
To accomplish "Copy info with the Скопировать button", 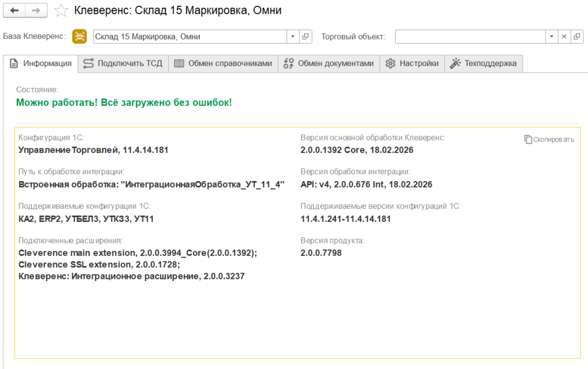I will click(550, 140).
